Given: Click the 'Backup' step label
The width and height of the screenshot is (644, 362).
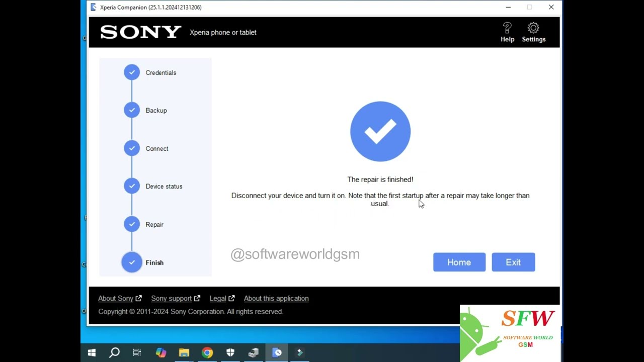Looking at the screenshot, I should click(156, 110).
